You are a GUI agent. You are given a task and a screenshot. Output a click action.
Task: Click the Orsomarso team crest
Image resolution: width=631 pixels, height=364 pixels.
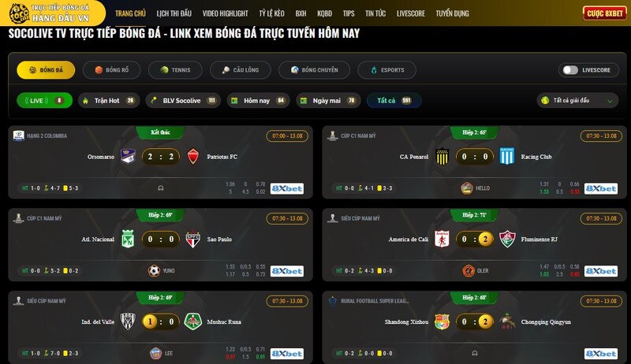pos(128,156)
